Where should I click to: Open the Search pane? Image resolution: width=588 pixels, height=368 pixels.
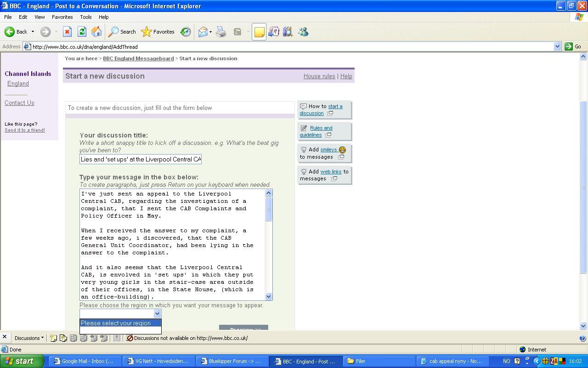[122, 32]
